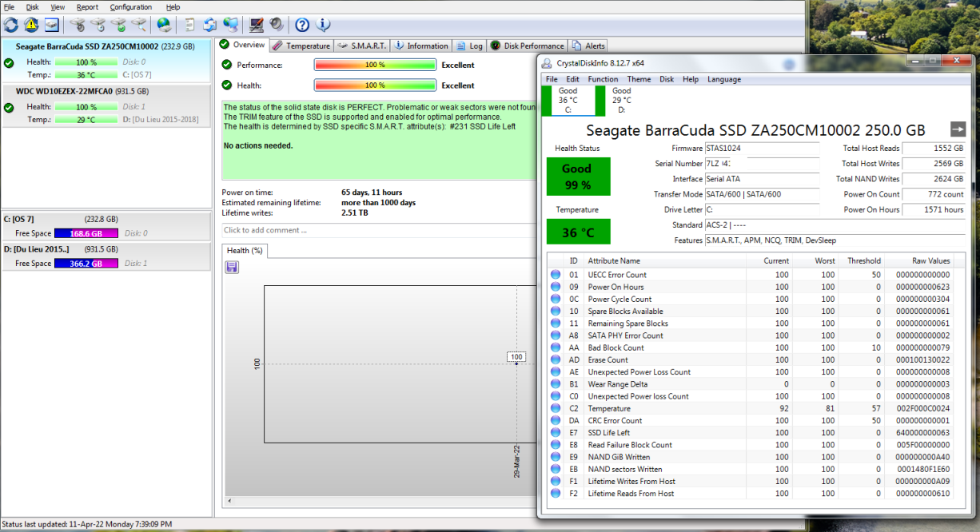Click green check icon of Seagate disk entry
Viewport: 980px width, 532px height.
[x=9, y=63]
